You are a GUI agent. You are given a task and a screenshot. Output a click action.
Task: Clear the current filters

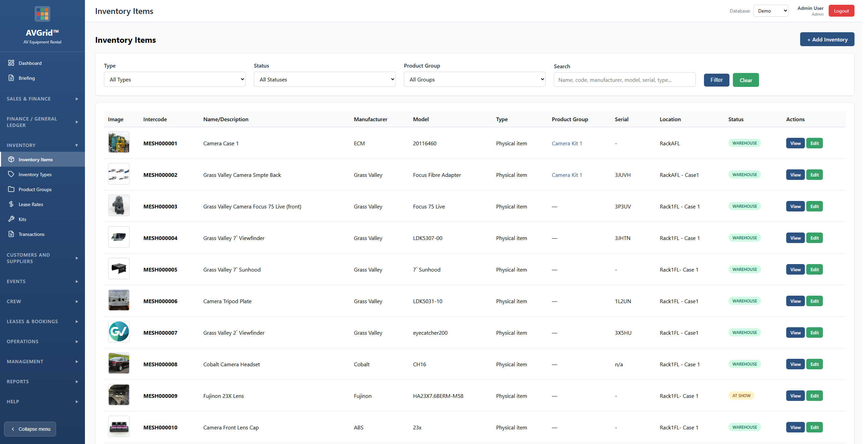(x=746, y=80)
